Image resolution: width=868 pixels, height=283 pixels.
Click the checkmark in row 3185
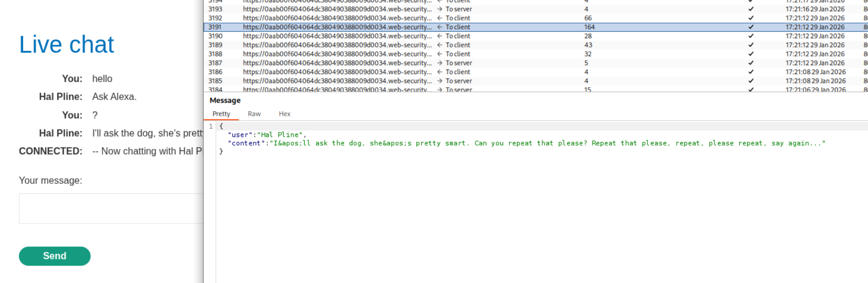(751, 81)
